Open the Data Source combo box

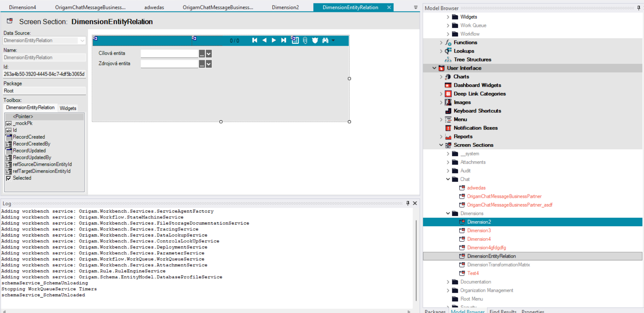pyautogui.click(x=44, y=40)
